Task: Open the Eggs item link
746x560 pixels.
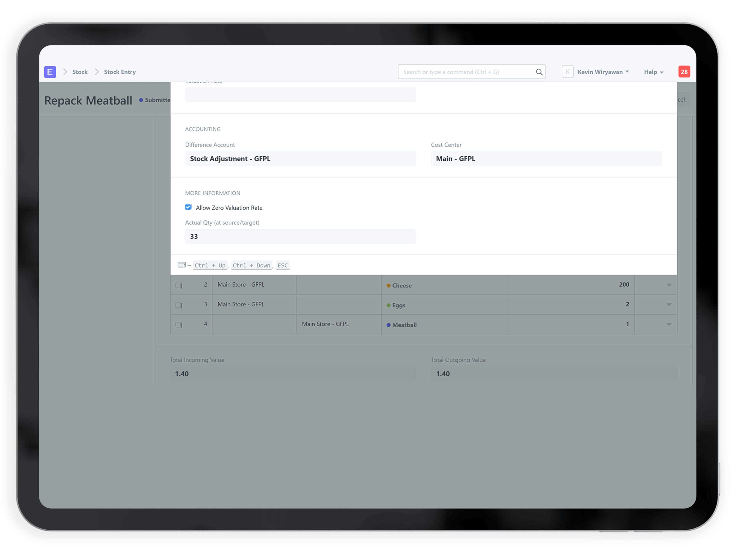Action: [399, 305]
